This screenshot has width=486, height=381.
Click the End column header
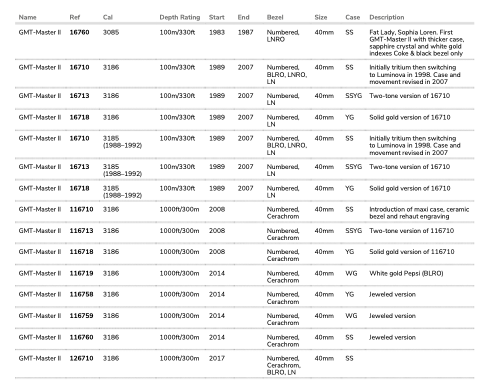pos(243,17)
